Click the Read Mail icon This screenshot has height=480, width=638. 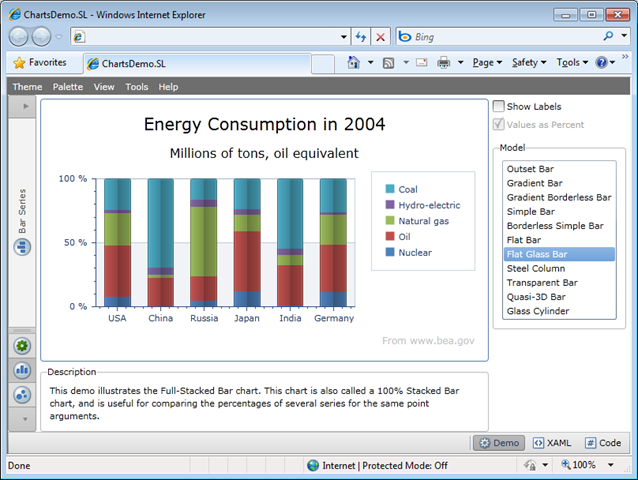(422, 62)
